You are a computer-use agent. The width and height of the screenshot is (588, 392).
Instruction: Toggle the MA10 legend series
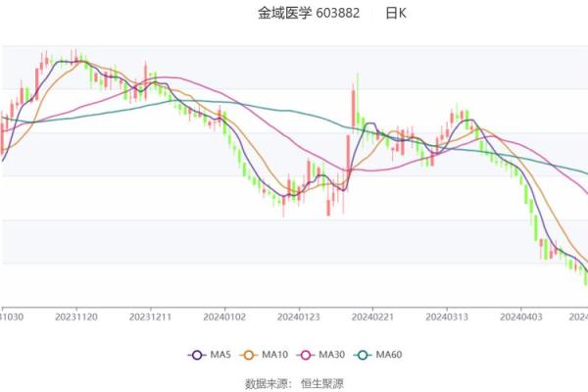coord(264,355)
